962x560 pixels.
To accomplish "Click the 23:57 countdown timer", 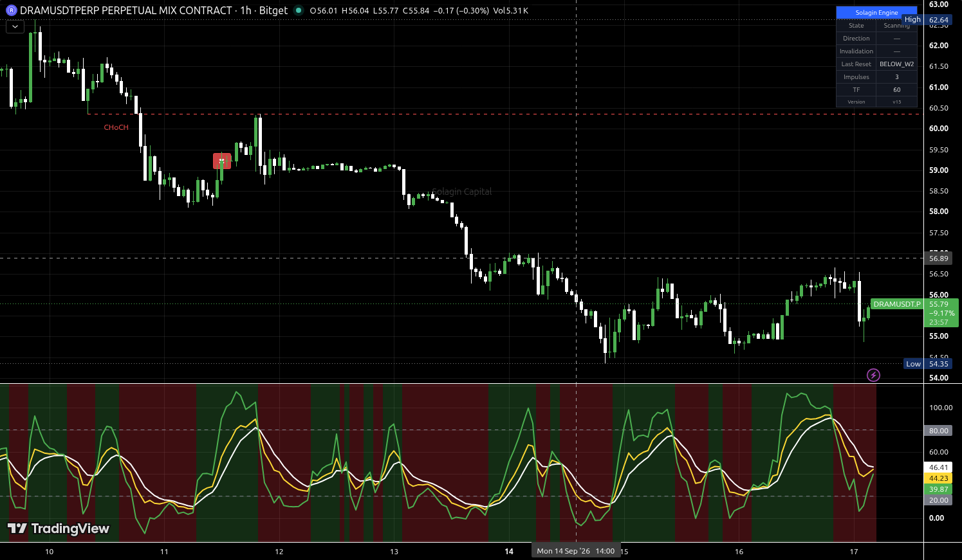I will [939, 322].
